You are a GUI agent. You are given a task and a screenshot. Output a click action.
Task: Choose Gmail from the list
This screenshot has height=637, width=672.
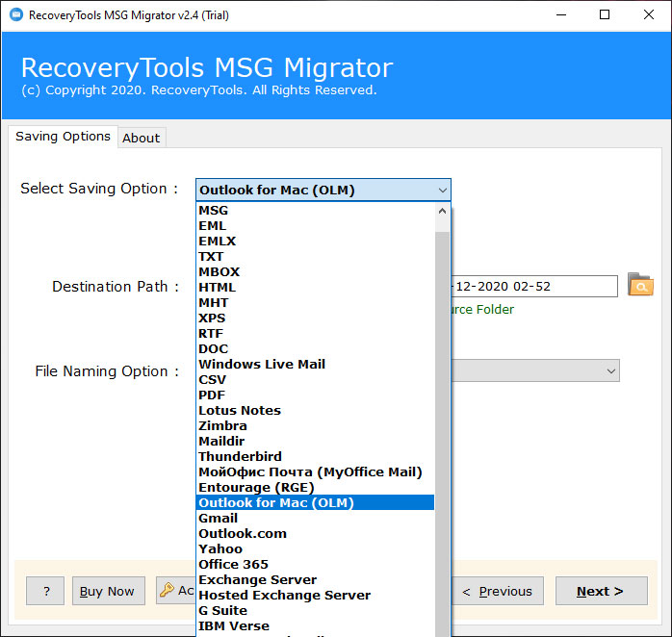coord(315,519)
